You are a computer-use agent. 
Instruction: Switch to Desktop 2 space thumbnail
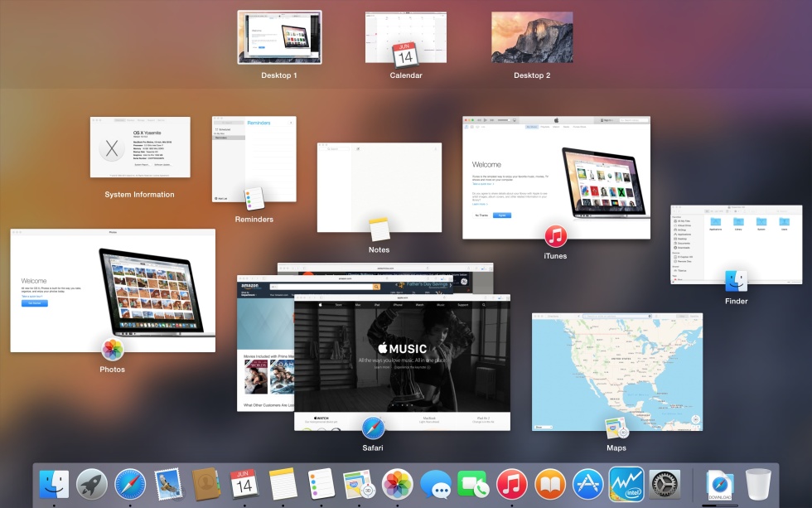pyautogui.click(x=532, y=37)
